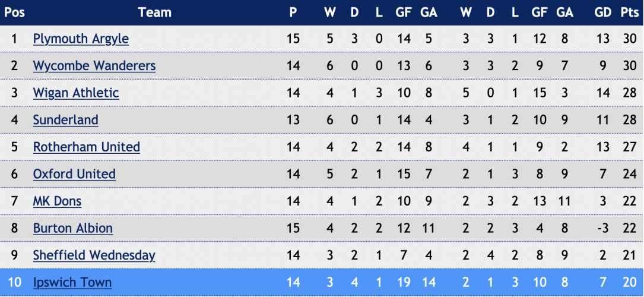Open the Wycombe Wanderers team link

tap(94, 66)
